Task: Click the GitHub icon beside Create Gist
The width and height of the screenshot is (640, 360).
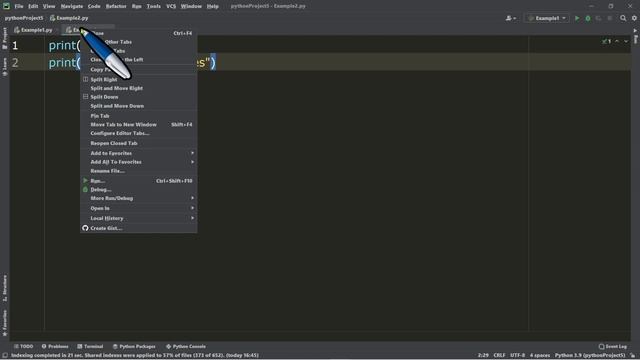Action: (x=85, y=228)
